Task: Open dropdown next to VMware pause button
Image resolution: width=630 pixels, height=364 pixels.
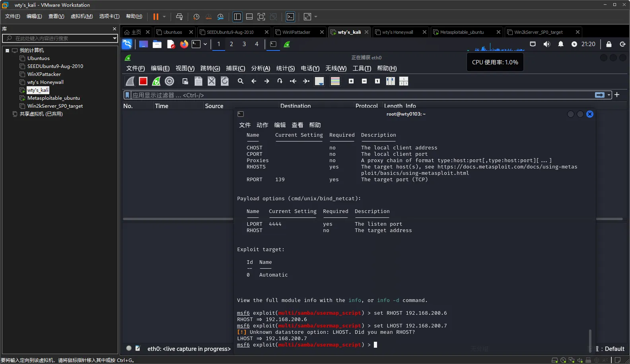Action: coord(164,17)
